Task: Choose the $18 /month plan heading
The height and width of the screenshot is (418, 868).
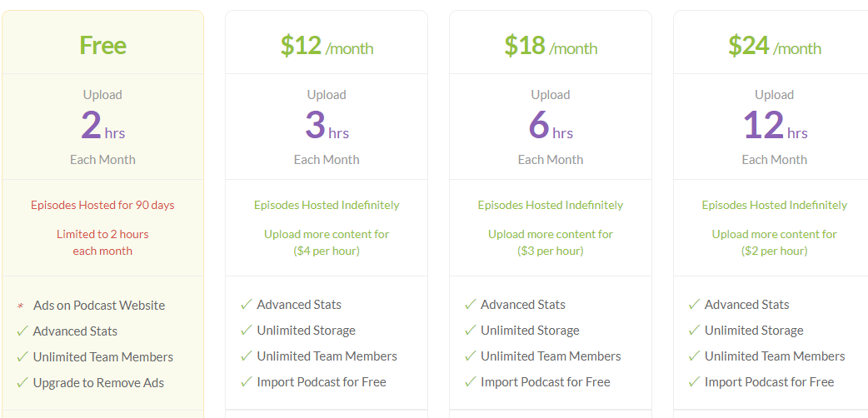Action: pos(551,46)
